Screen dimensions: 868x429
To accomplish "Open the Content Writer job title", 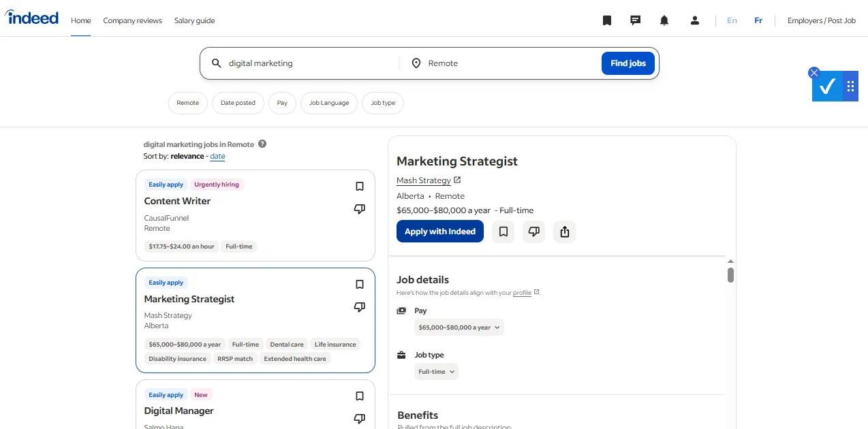I will click(177, 201).
